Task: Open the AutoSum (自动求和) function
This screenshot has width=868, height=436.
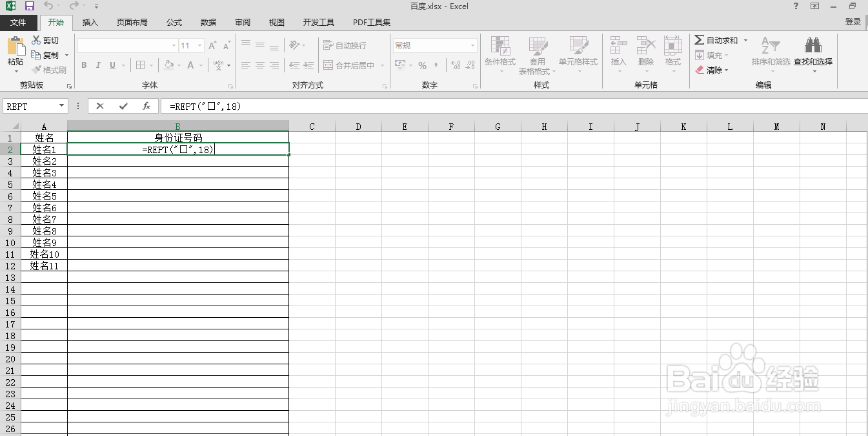Action: point(716,40)
